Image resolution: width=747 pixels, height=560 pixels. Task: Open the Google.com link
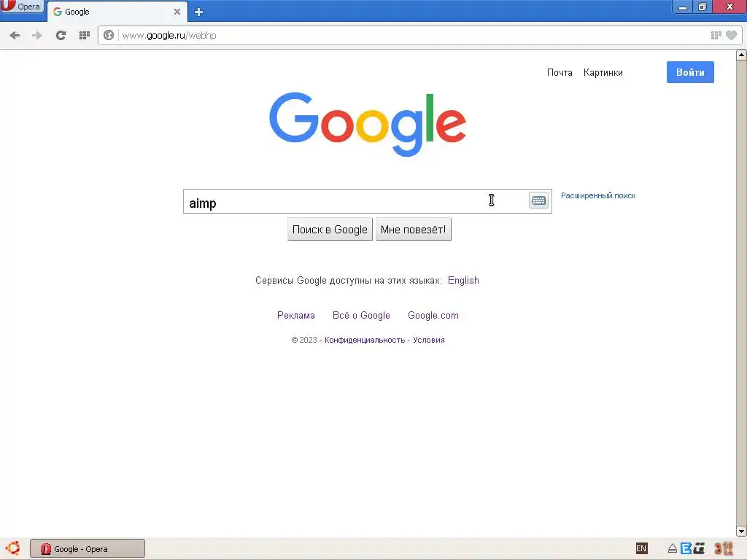tap(433, 315)
